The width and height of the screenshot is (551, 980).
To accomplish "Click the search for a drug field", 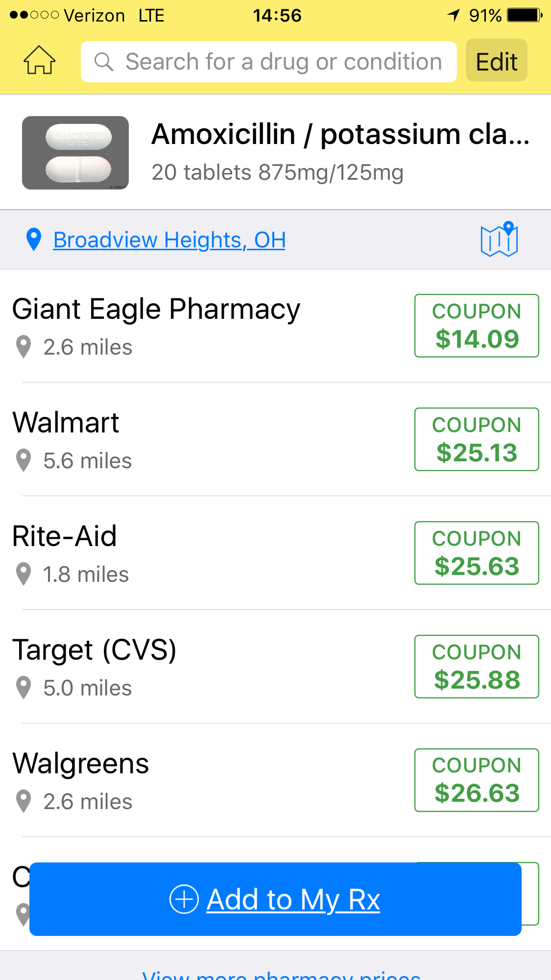I will pyautogui.click(x=283, y=62).
